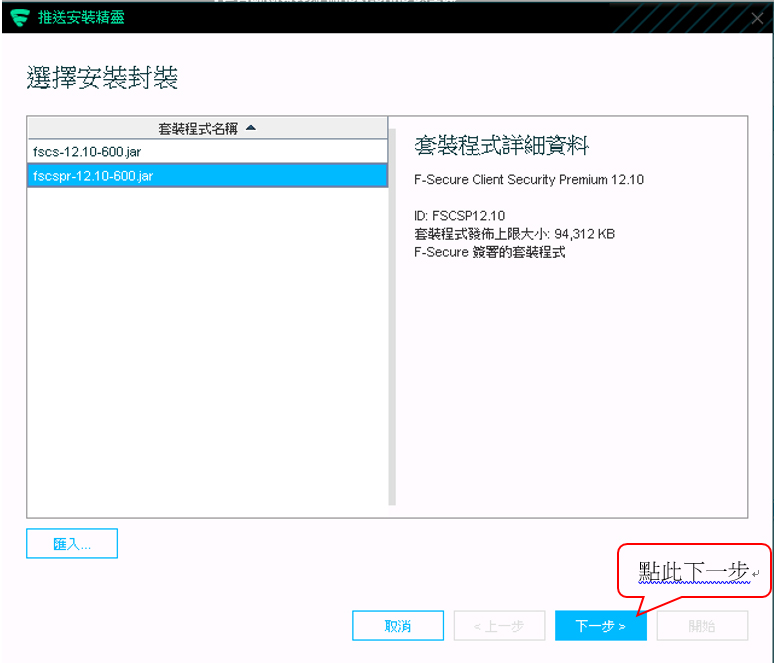The height and width of the screenshot is (663, 774).
Task: Select package fscspr-12.10-600.jar
Action: click(x=207, y=176)
